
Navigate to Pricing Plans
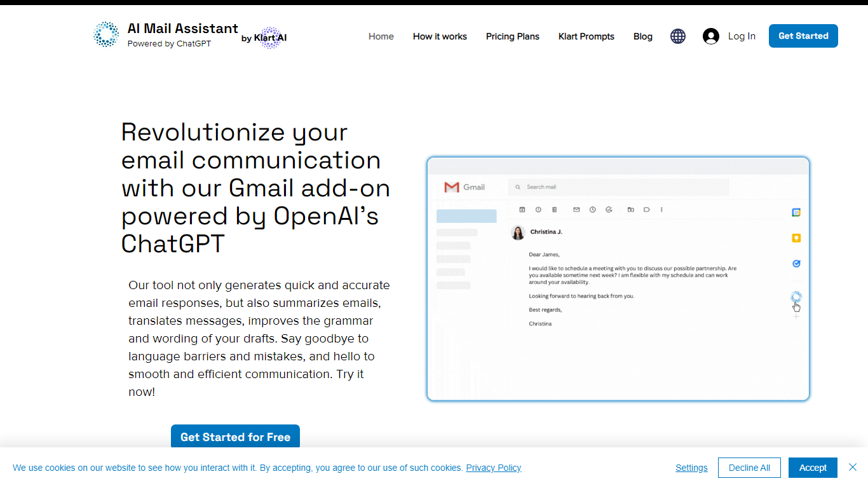[x=512, y=36]
